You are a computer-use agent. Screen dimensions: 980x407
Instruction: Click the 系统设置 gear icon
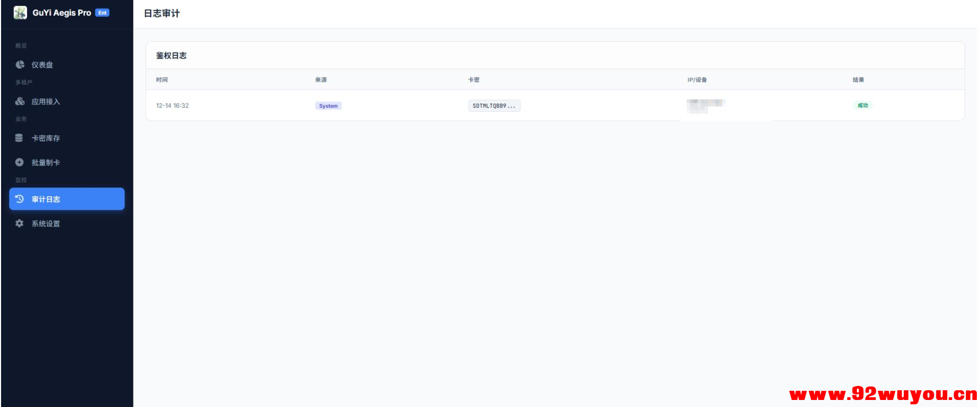coord(19,224)
